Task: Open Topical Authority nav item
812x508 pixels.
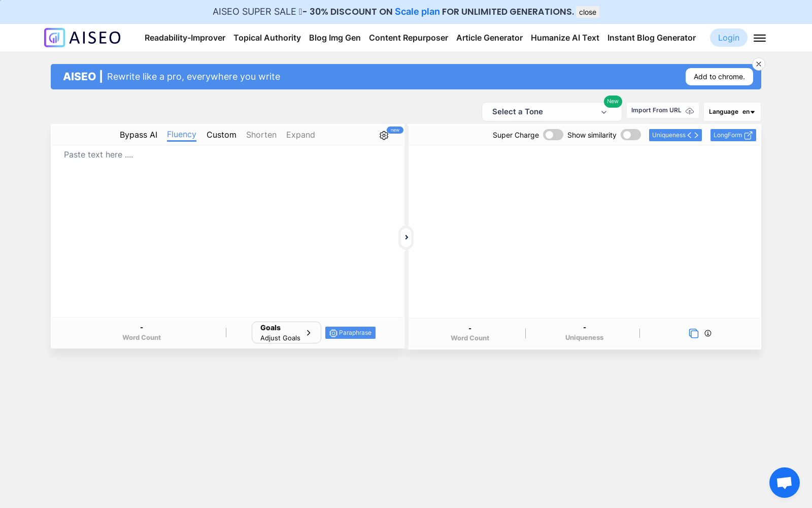Action: [x=267, y=38]
